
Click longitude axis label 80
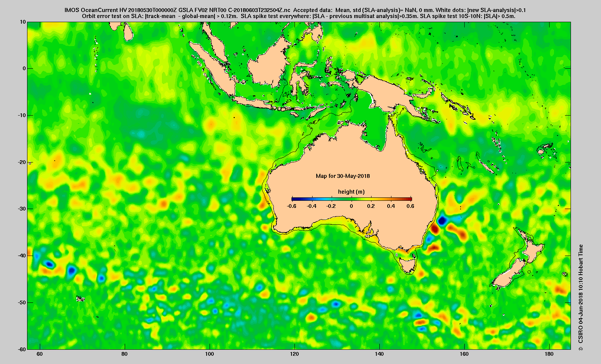pyautogui.click(x=125, y=354)
